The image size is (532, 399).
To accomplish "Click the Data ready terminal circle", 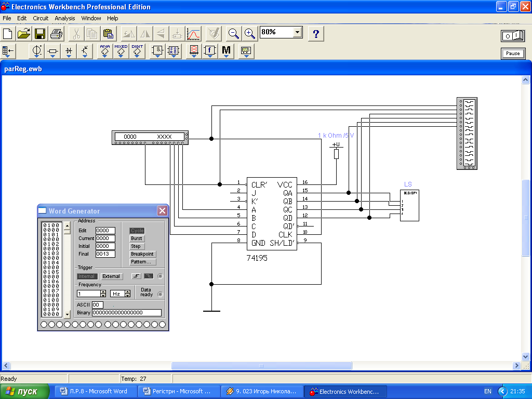I will click(160, 294).
